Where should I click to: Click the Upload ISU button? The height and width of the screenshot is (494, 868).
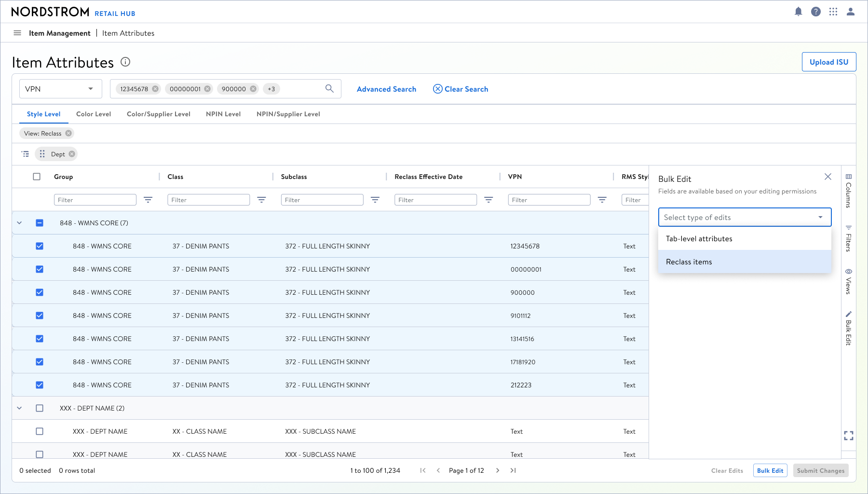(829, 62)
